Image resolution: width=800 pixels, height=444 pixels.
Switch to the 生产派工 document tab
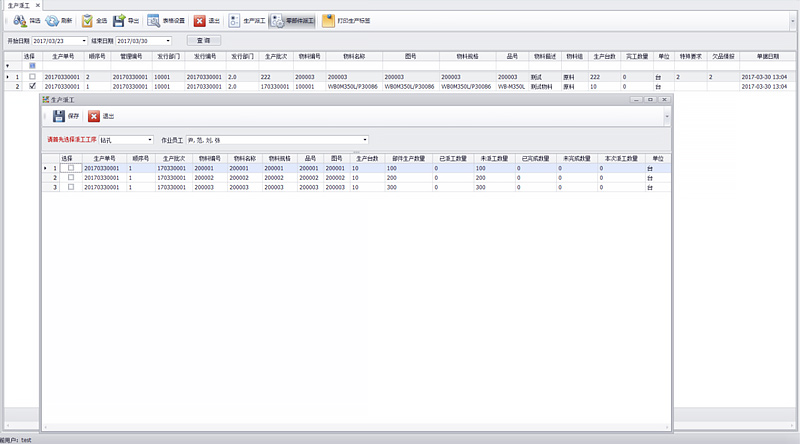click(18, 5)
